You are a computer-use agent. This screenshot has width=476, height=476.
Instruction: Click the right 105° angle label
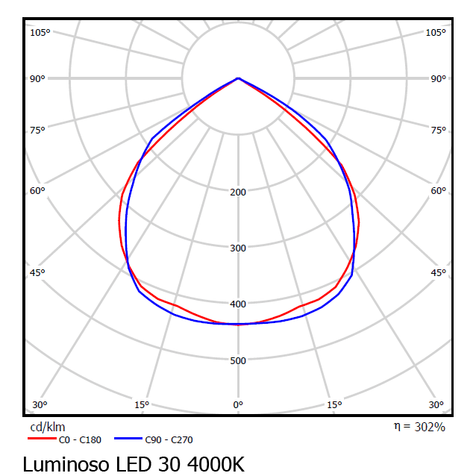(x=436, y=33)
